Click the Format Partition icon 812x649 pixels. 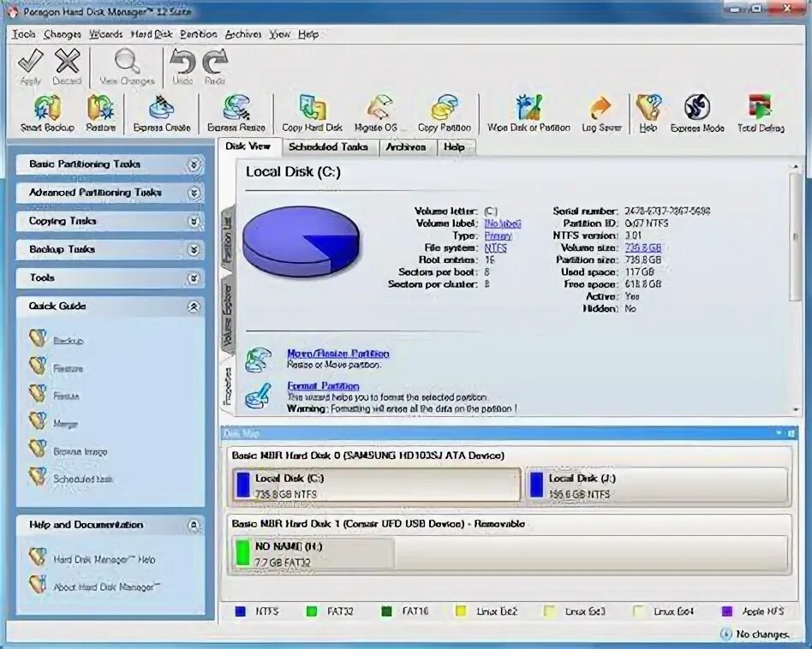tap(259, 396)
